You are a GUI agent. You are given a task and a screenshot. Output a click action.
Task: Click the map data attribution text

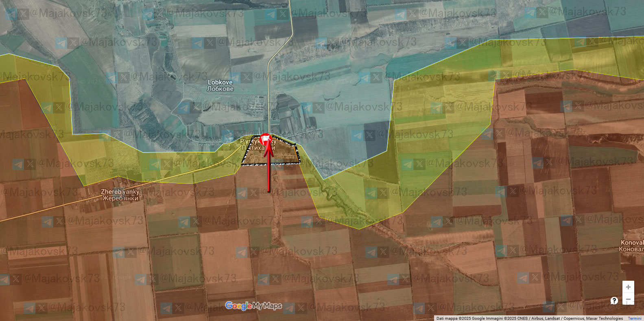pos(529,319)
